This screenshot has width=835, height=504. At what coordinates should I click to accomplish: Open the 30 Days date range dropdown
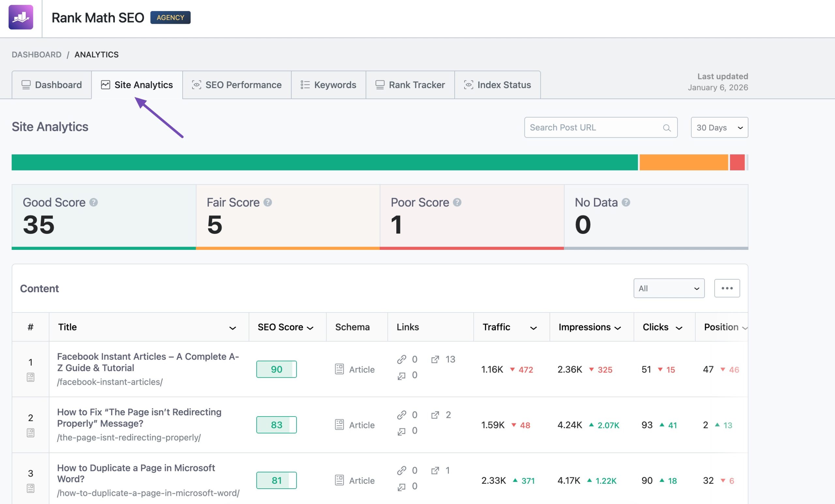719,128
